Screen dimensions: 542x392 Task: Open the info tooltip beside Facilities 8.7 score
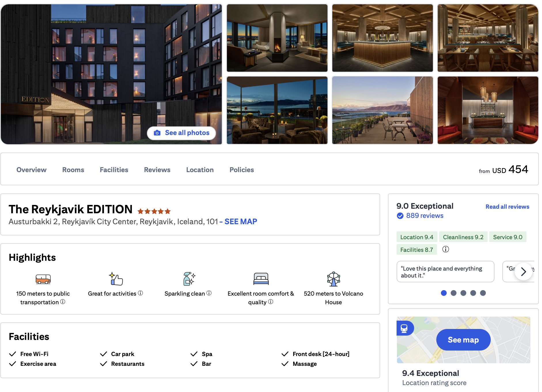point(446,249)
